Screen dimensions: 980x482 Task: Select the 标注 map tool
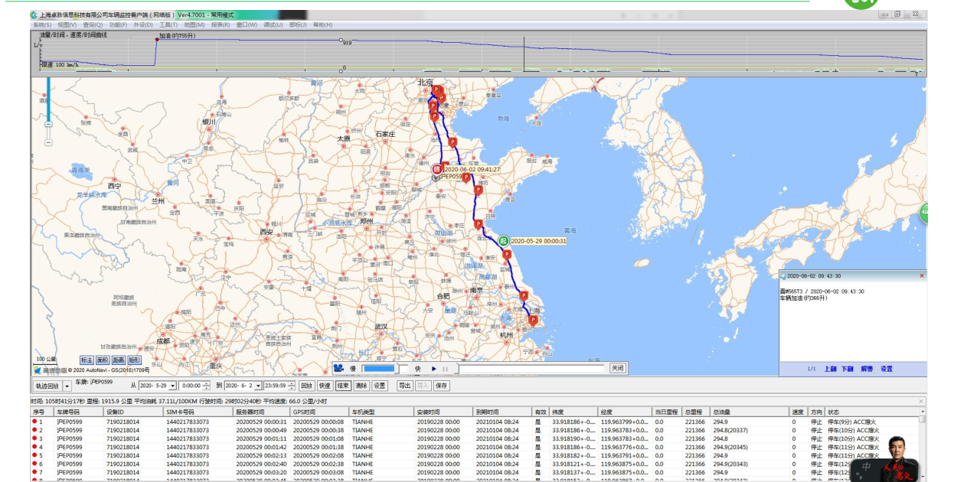pyautogui.click(x=87, y=360)
